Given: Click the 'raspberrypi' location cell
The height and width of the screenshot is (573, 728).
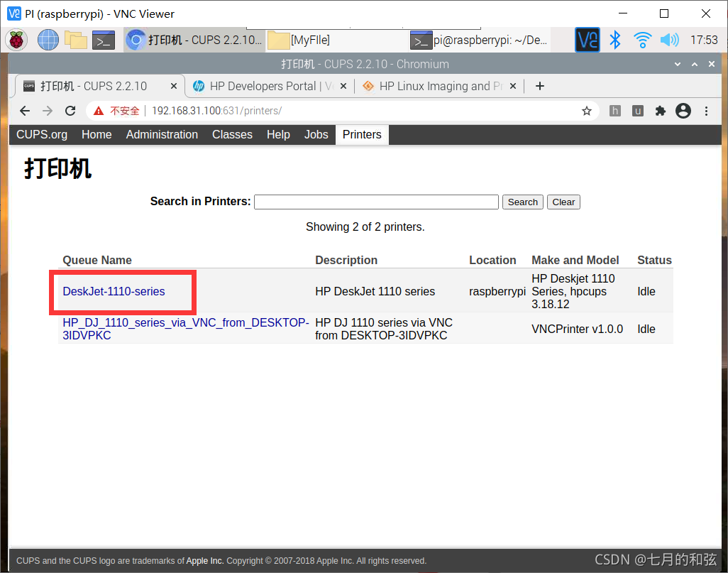Looking at the screenshot, I should tap(497, 291).
